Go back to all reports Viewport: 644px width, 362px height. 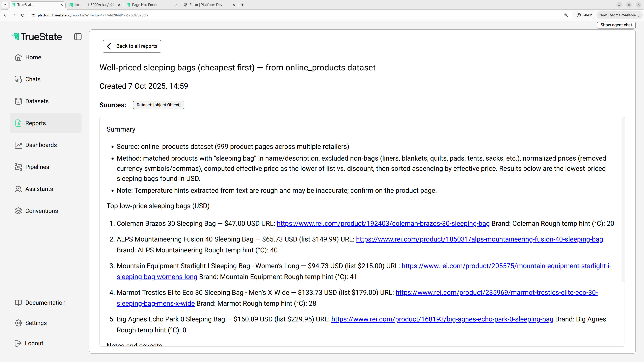(x=132, y=46)
